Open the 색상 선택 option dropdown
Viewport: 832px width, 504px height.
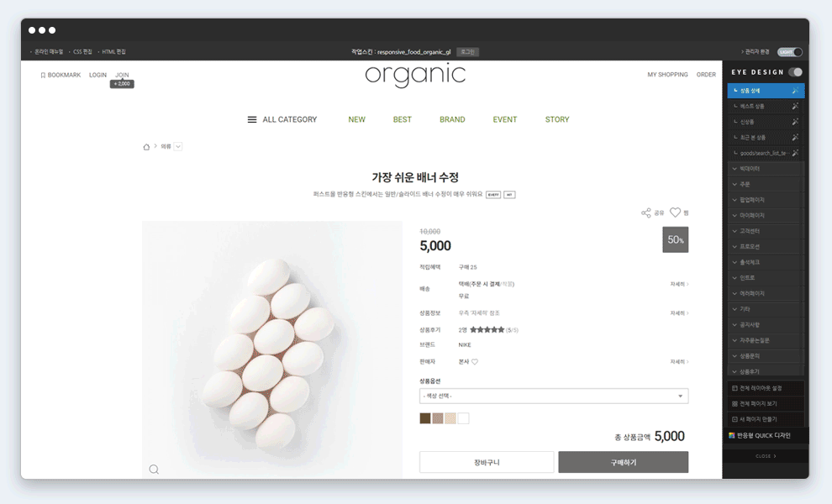pyautogui.click(x=554, y=396)
